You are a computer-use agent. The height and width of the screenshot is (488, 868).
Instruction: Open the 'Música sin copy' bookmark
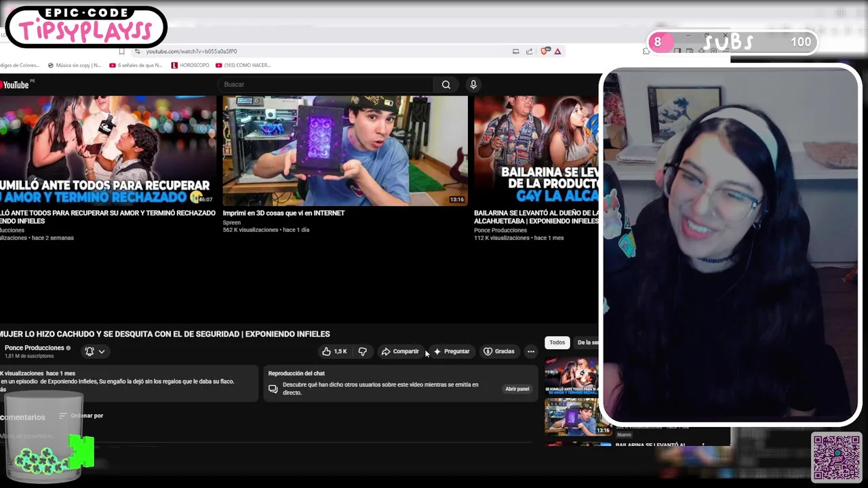[x=74, y=65]
